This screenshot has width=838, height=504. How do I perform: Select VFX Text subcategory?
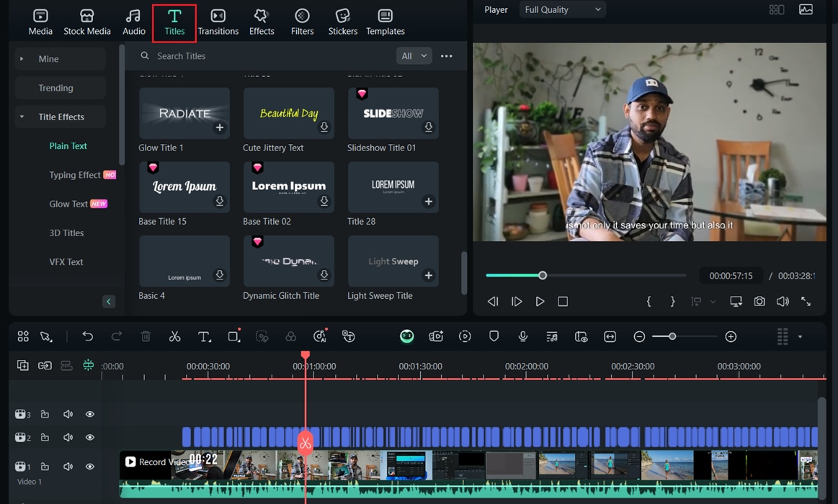66,261
